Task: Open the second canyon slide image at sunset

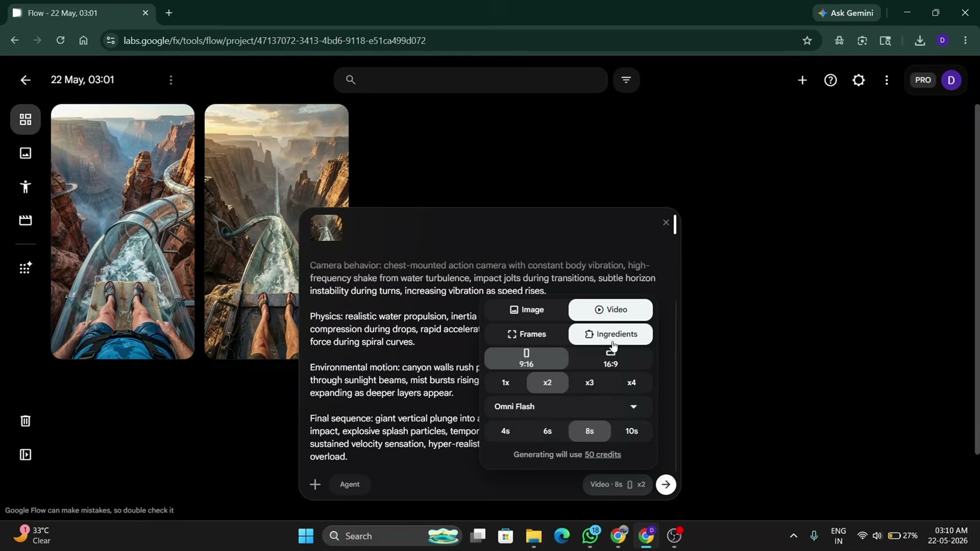Action: (277, 156)
